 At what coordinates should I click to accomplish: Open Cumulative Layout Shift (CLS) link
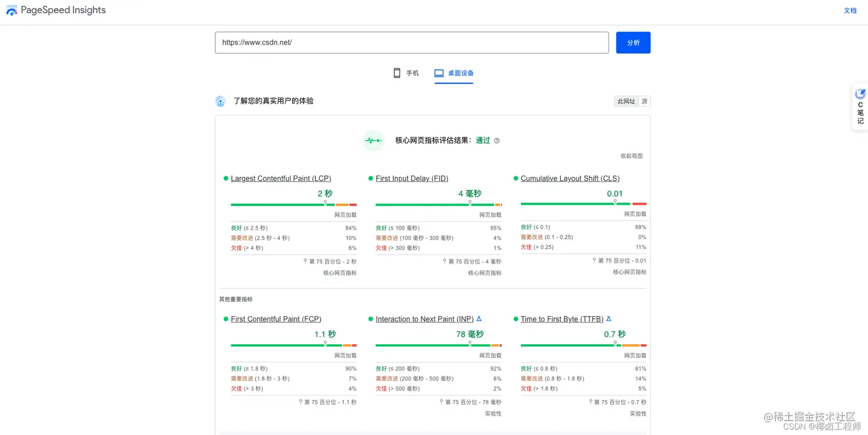point(570,178)
